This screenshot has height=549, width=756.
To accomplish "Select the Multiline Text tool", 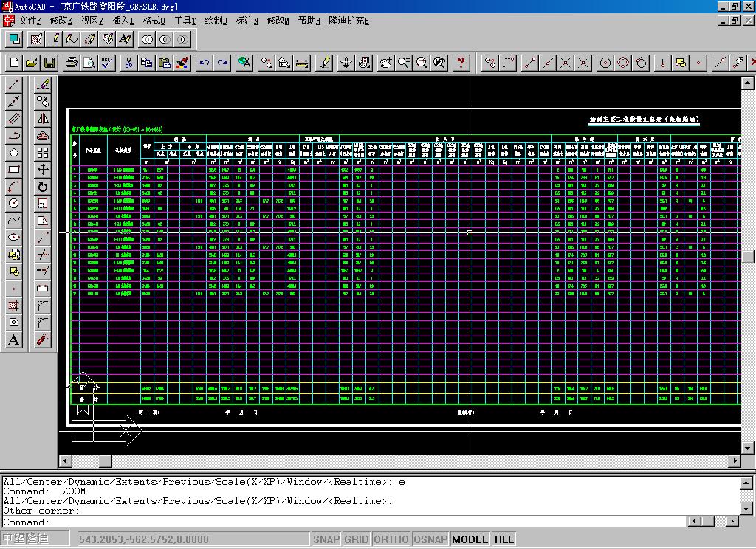I will pos(14,339).
